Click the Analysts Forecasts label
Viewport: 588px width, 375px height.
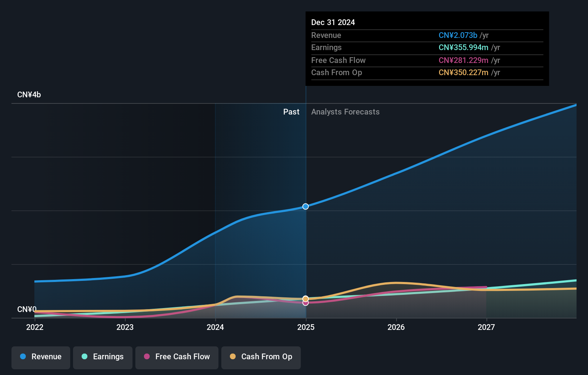click(x=345, y=112)
